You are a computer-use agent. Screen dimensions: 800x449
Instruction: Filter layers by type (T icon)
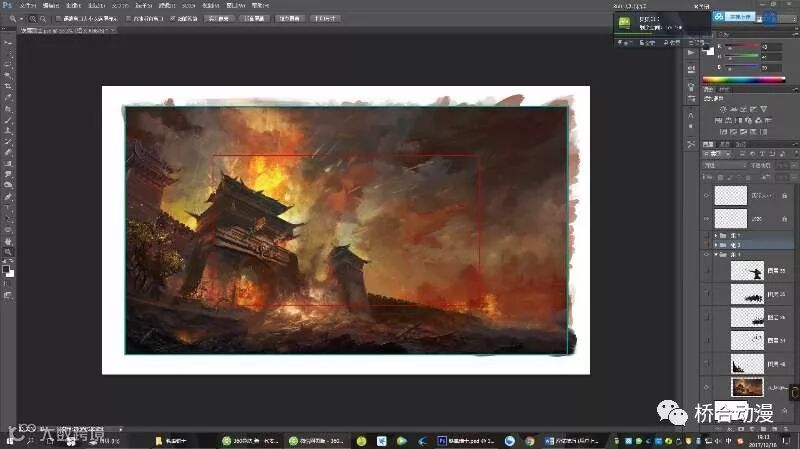point(762,154)
